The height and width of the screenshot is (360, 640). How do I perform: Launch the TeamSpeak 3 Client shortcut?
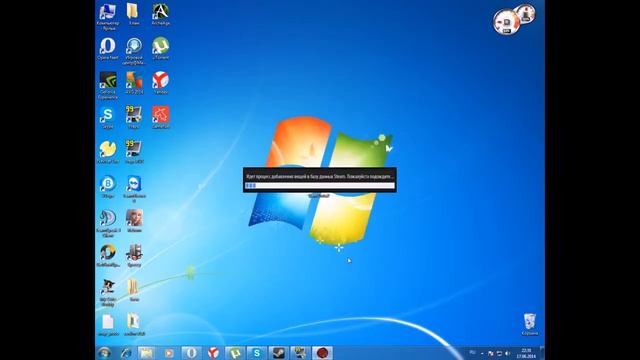(108, 223)
